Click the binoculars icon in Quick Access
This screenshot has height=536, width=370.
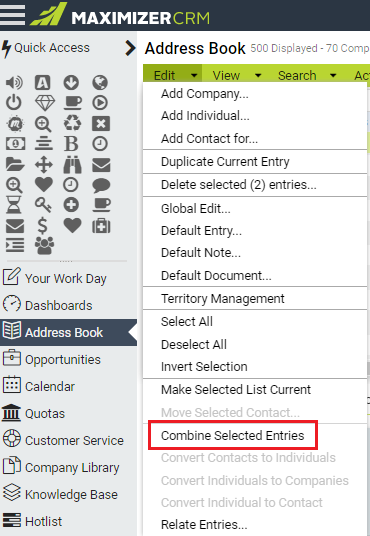click(x=72, y=165)
